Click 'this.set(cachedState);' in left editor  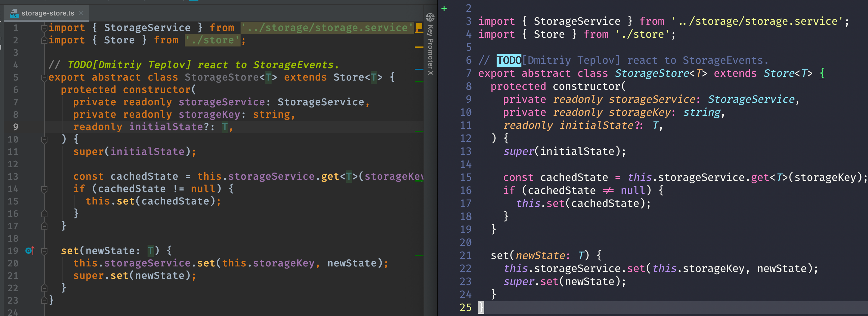tap(153, 201)
